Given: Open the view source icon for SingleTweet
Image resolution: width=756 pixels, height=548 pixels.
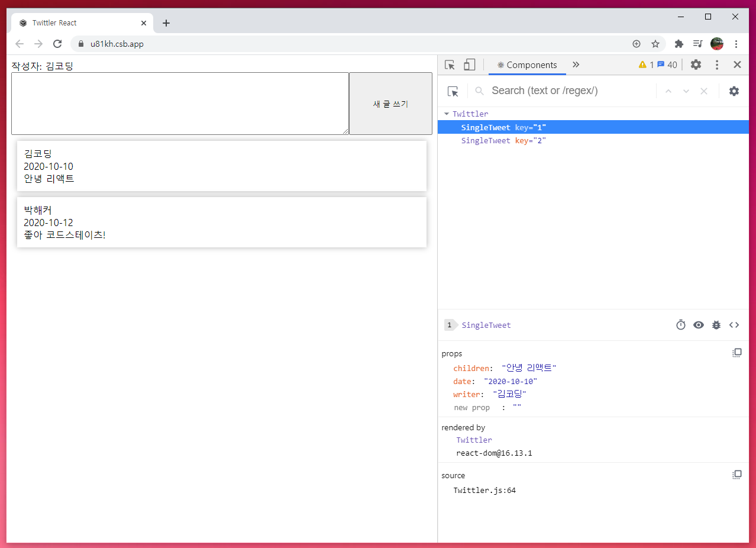Looking at the screenshot, I should (734, 324).
